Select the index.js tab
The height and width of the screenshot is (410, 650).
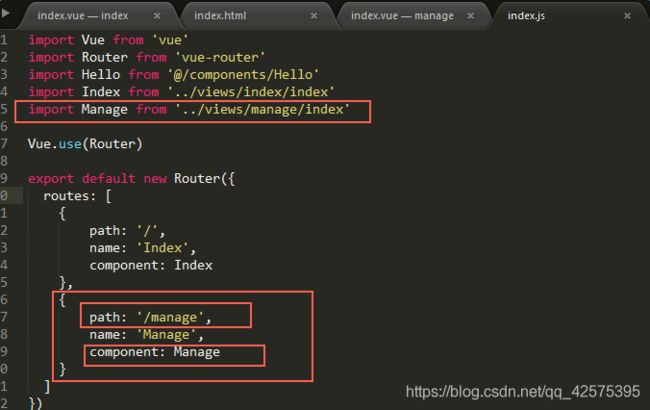coord(530,16)
